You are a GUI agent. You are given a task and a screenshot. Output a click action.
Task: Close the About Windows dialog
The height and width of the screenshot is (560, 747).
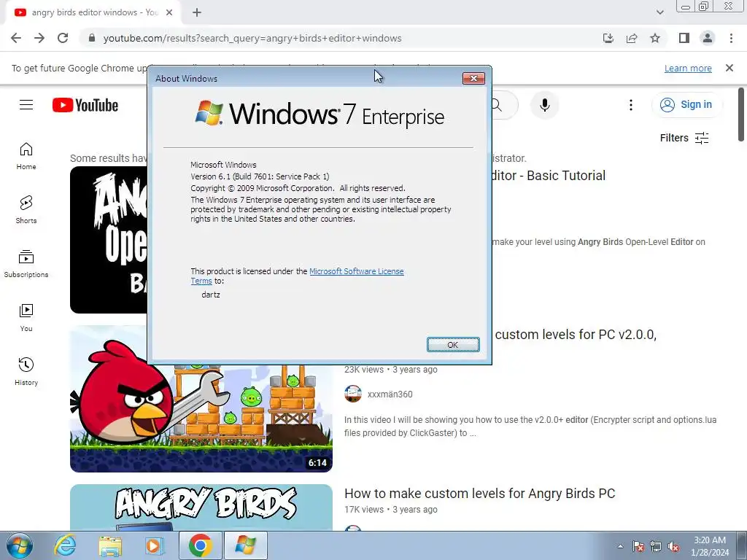[x=473, y=78]
